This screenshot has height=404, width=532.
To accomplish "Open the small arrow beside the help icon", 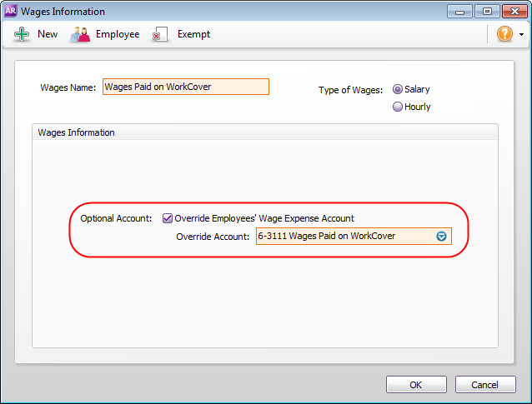I will click(521, 35).
